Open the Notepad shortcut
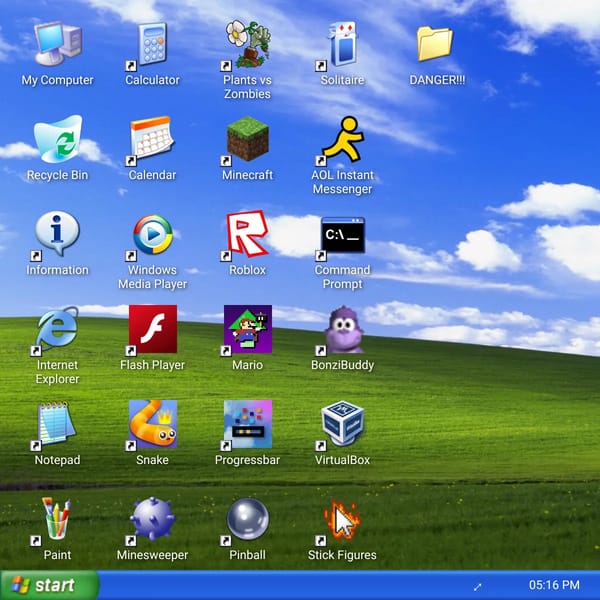 (x=57, y=424)
